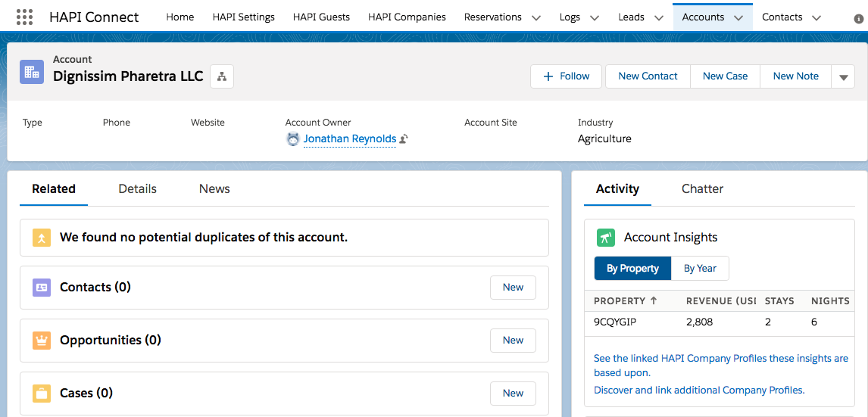Click revenue value 2,808

click(699, 322)
